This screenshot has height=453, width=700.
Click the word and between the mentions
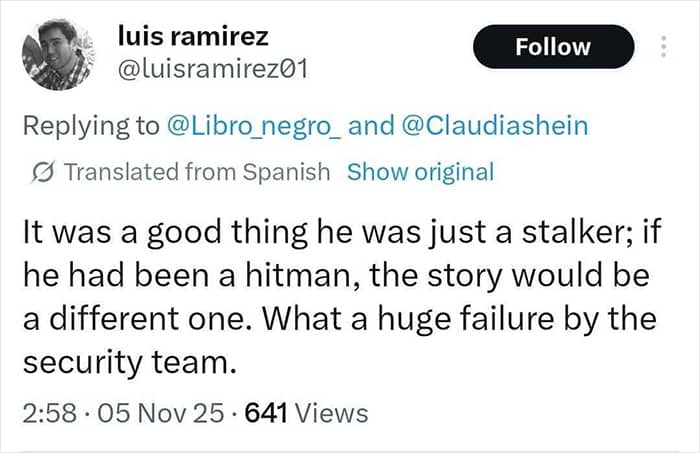[x=370, y=126]
